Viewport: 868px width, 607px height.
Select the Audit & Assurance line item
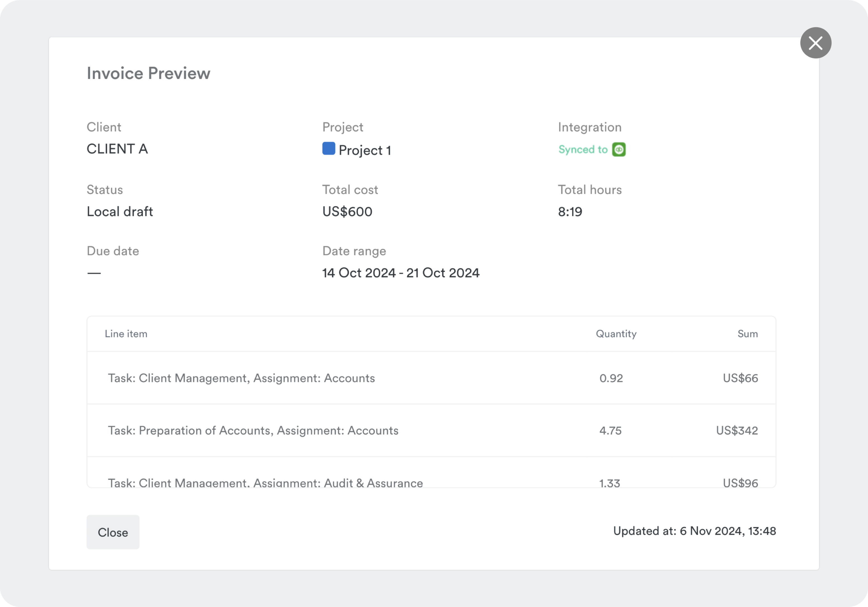point(265,482)
